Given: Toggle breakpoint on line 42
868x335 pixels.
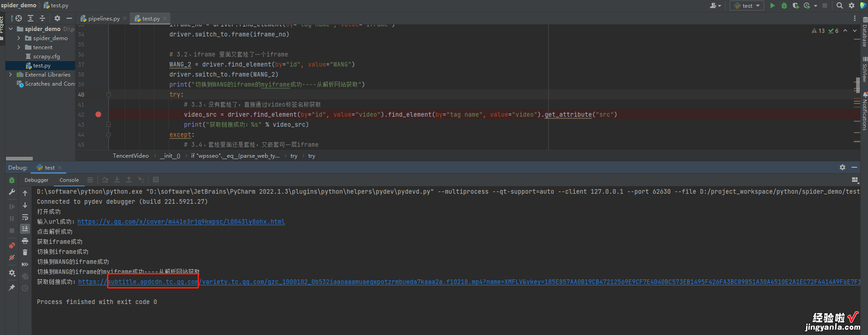Looking at the screenshot, I should click(x=98, y=114).
